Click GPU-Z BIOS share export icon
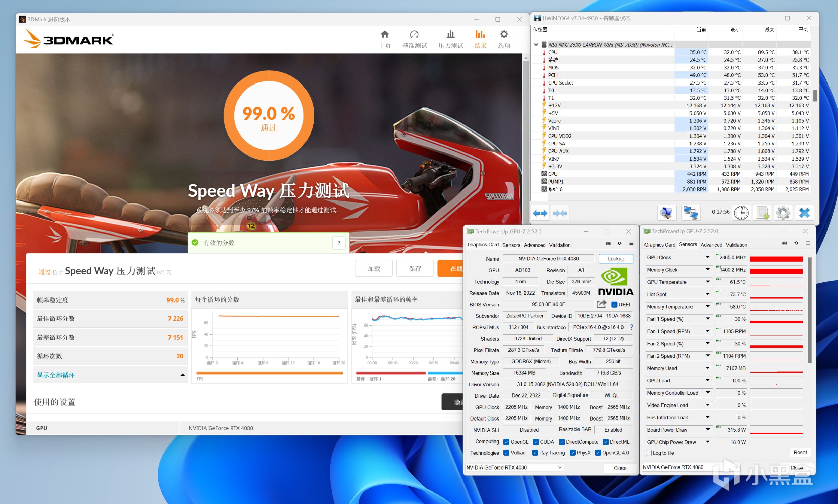This screenshot has height=504, width=838. click(x=602, y=304)
